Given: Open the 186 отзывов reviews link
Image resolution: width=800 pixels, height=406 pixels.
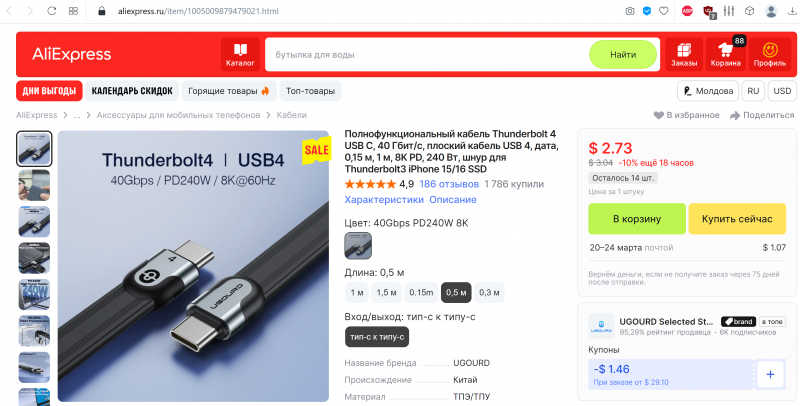Looking at the screenshot, I should click(449, 184).
